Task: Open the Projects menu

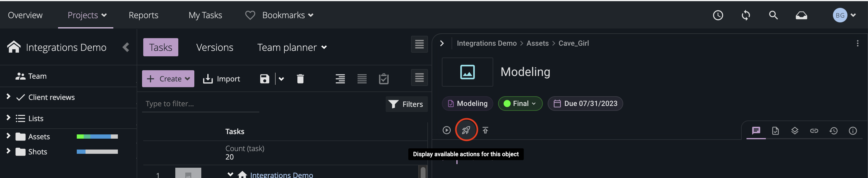Action: (85, 15)
